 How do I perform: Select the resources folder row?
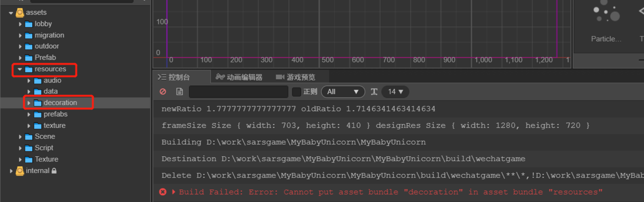(75, 69)
